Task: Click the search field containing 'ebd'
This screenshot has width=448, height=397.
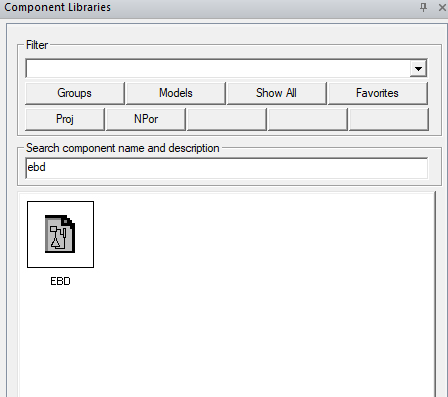Action: tap(227, 168)
